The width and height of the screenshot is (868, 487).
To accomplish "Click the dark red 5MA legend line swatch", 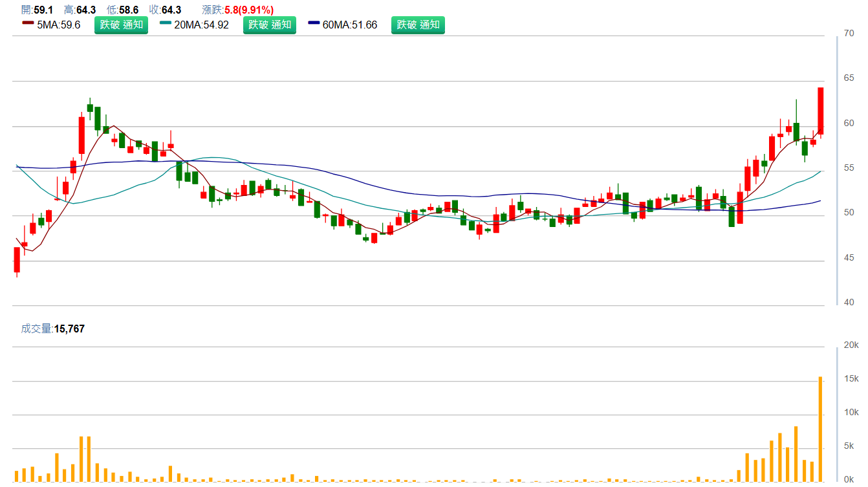I will click(28, 23).
